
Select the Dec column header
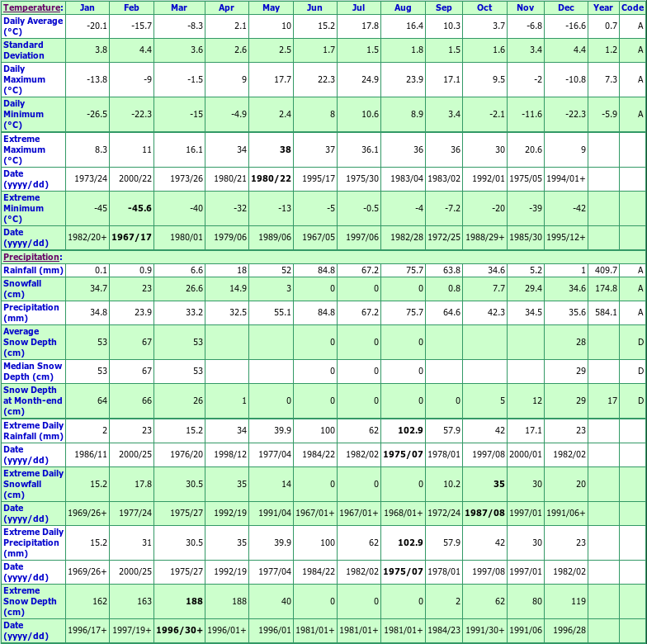(566, 8)
